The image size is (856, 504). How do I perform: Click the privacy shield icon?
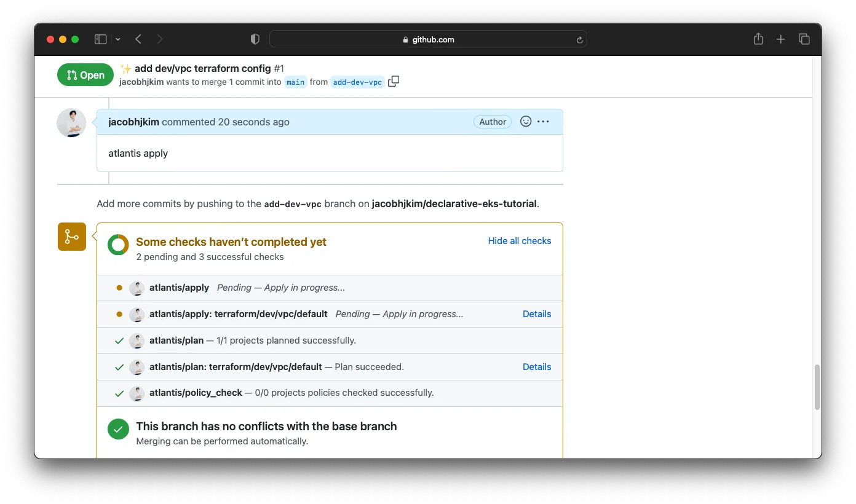(255, 39)
